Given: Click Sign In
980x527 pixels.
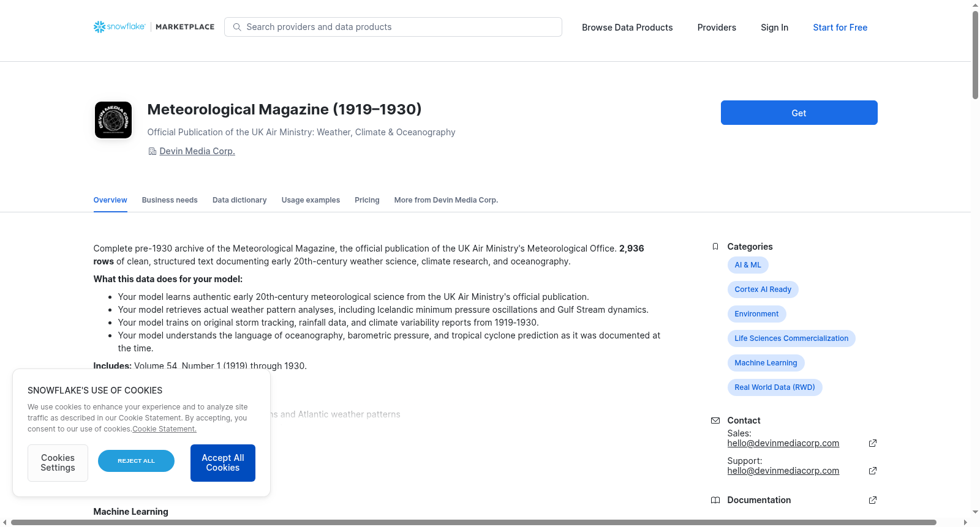Looking at the screenshot, I should [x=774, y=28].
